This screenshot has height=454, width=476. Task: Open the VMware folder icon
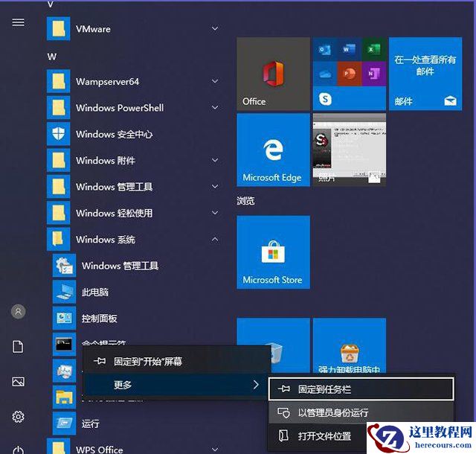pyautogui.click(x=58, y=28)
